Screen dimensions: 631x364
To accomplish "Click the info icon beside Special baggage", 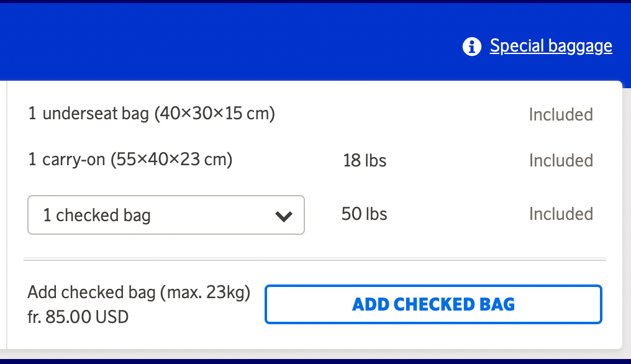I will pyautogui.click(x=472, y=46).
